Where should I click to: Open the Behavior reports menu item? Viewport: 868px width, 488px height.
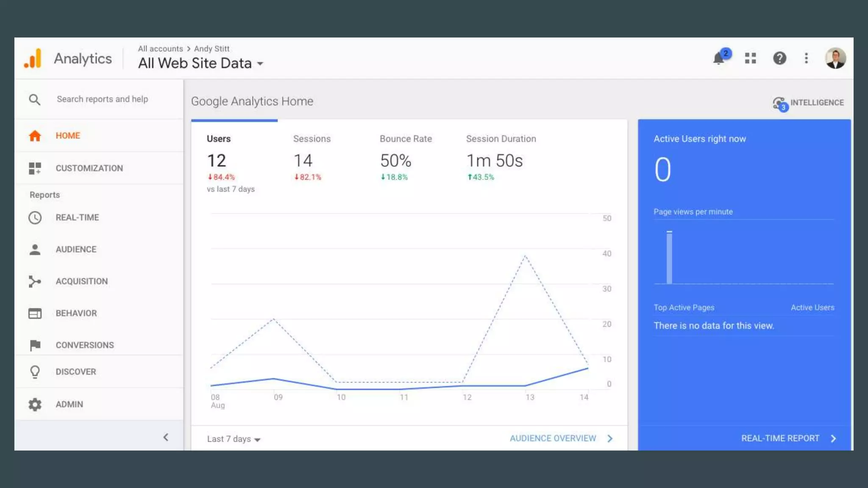(76, 313)
